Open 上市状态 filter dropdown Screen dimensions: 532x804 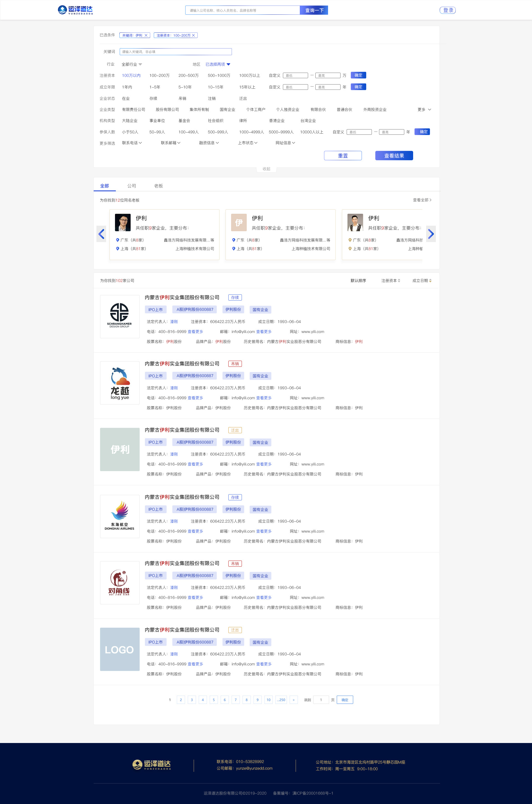pos(248,143)
